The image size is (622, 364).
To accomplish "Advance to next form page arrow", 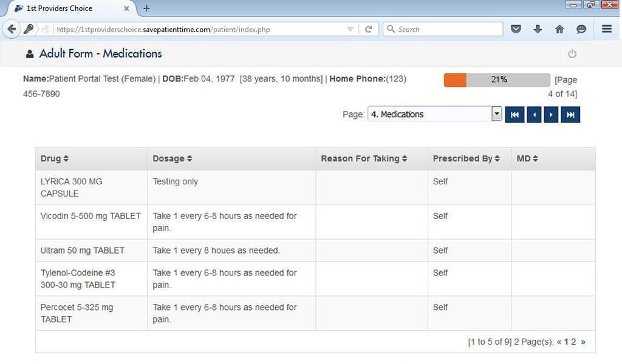I will coord(551,115).
